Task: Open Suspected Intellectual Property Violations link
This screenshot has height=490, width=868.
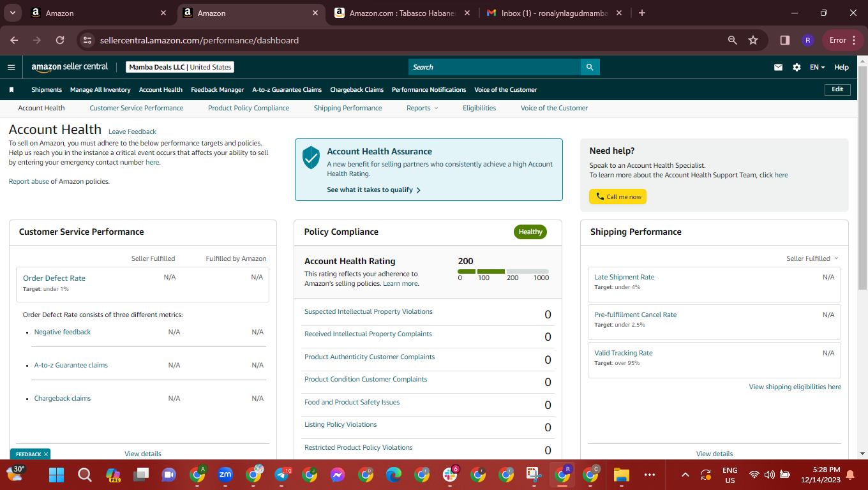Action: (368, 312)
